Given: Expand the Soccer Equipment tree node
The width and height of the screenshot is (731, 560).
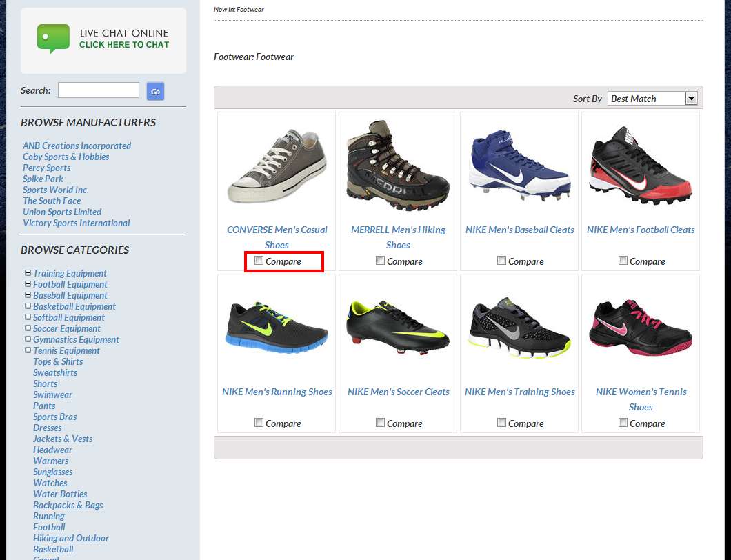Looking at the screenshot, I should [28, 328].
